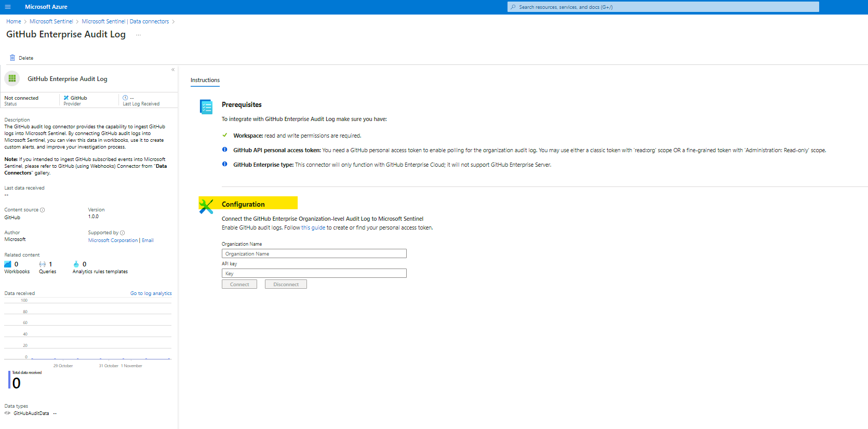
Task: Click the Configuration wrench icon
Action: (206, 206)
